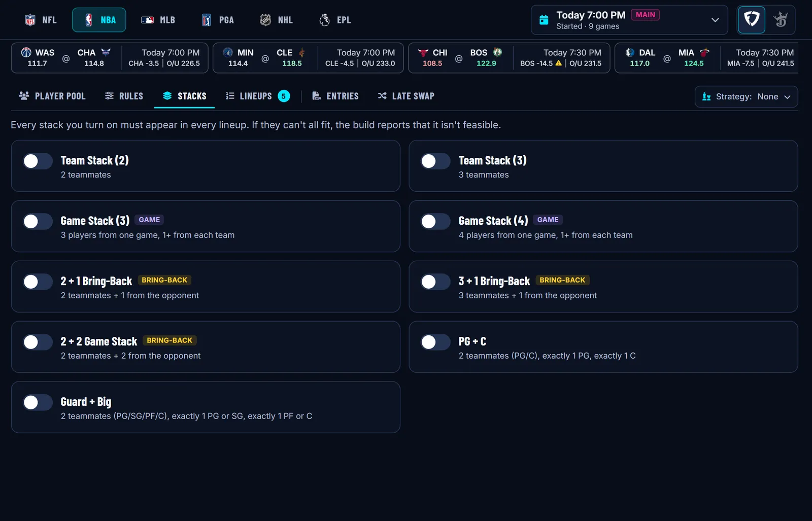Open the Player Pool tab
Viewport: 812px width, 521px height.
click(x=52, y=96)
